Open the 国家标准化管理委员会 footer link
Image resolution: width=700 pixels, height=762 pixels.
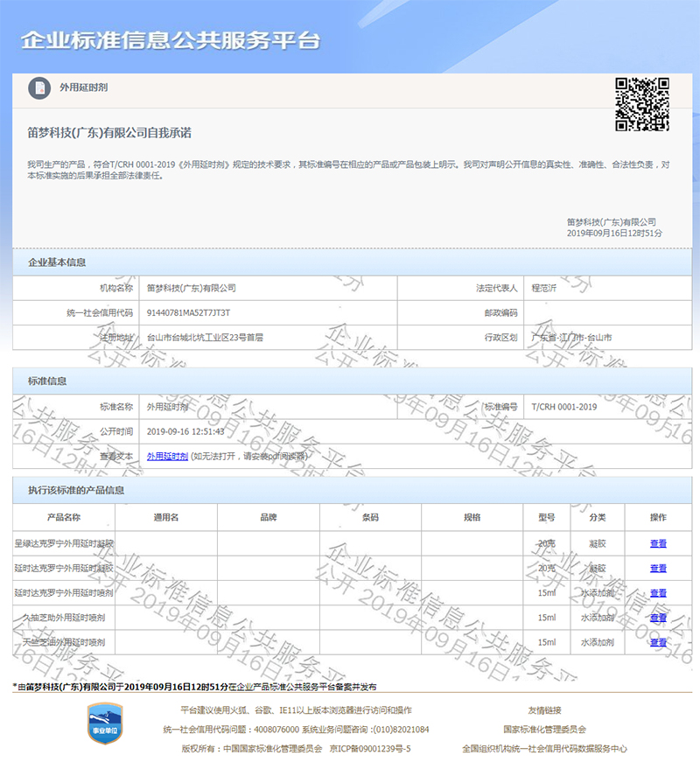pos(544,730)
